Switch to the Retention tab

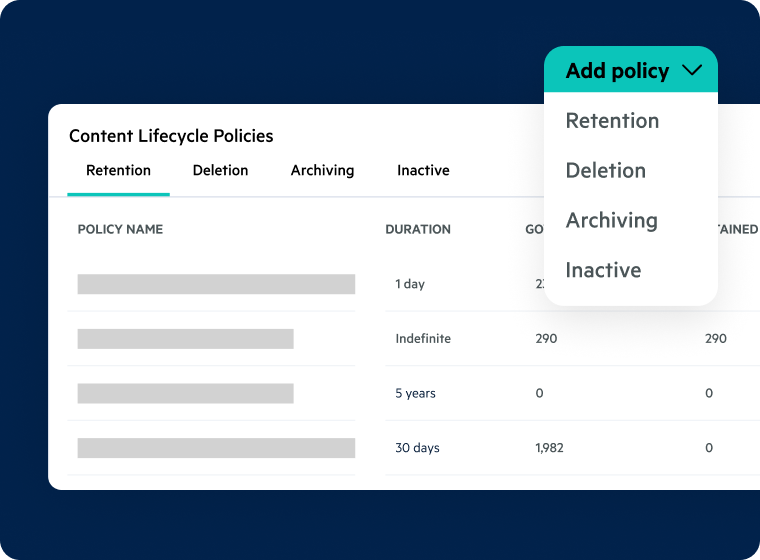pyautogui.click(x=118, y=171)
